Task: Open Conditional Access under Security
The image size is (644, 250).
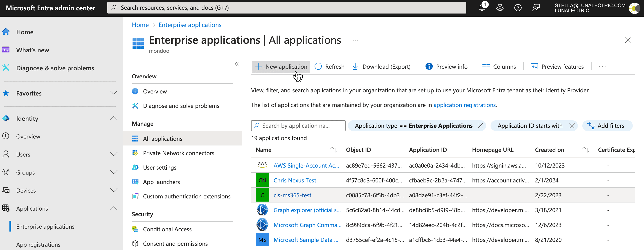Action: coord(167,229)
